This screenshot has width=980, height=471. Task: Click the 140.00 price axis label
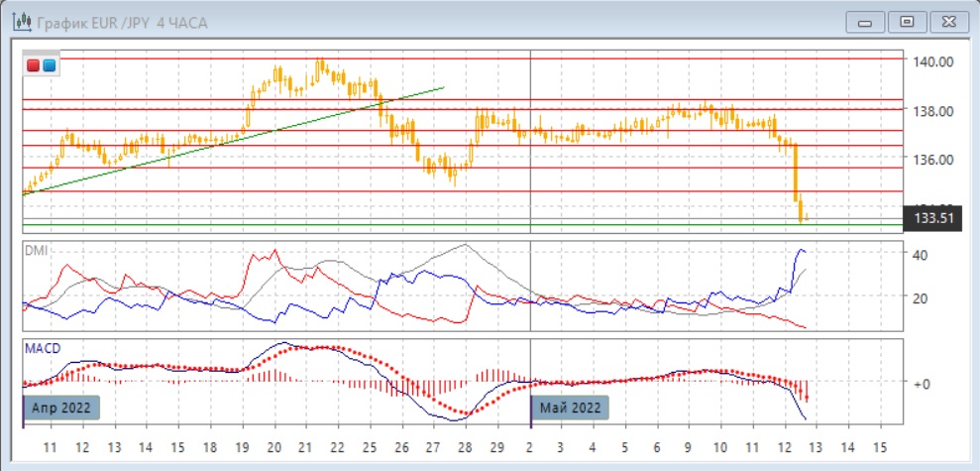pos(932,61)
